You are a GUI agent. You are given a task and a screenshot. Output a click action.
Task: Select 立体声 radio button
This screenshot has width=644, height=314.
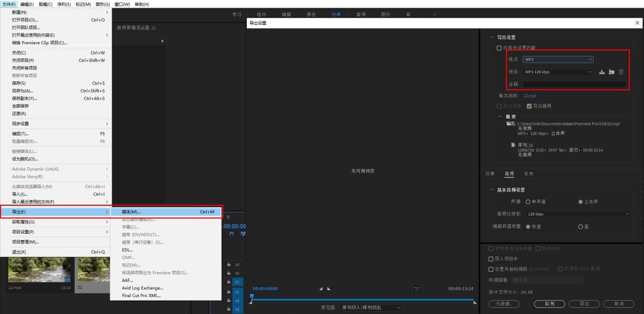pyautogui.click(x=581, y=202)
